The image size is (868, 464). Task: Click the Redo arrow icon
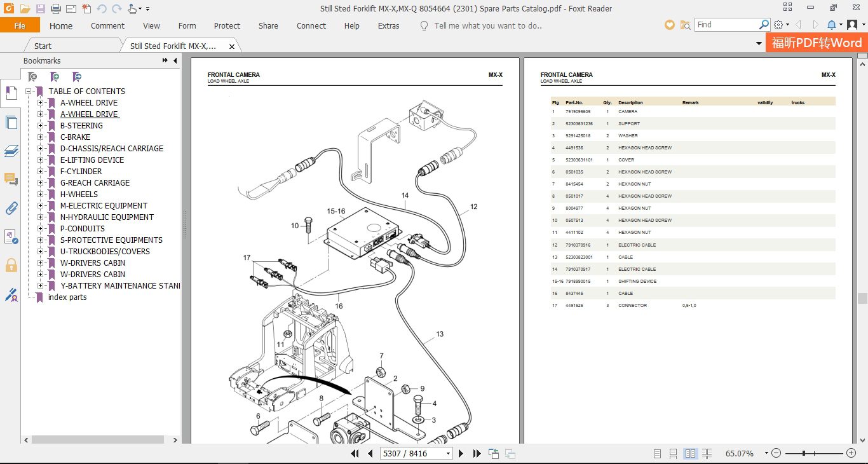(x=116, y=9)
